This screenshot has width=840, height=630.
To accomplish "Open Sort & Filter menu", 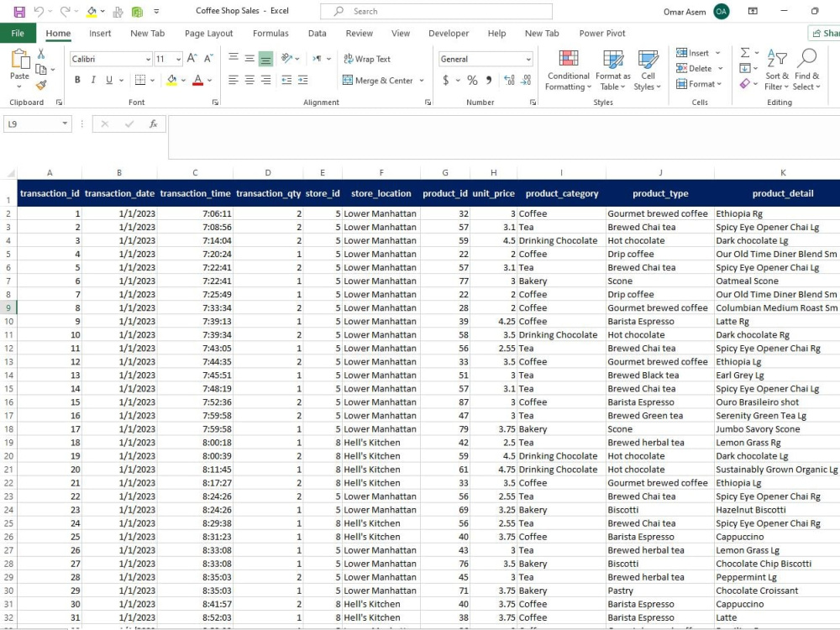I will click(x=777, y=71).
